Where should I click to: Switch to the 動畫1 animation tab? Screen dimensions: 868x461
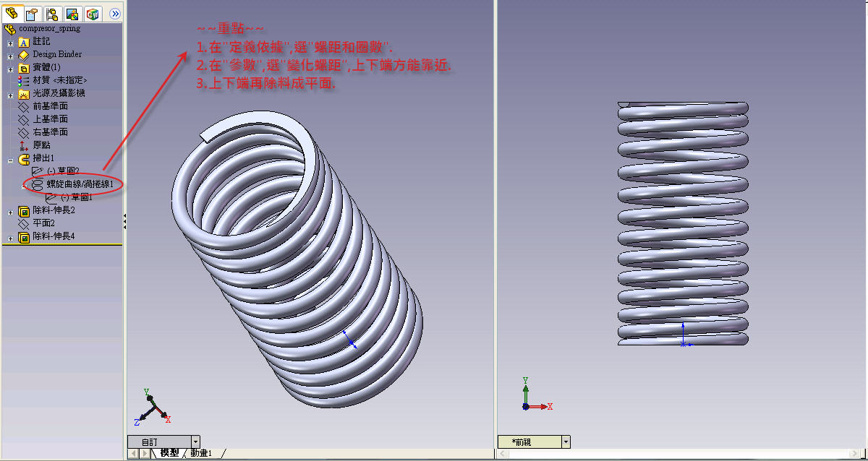[201, 453]
